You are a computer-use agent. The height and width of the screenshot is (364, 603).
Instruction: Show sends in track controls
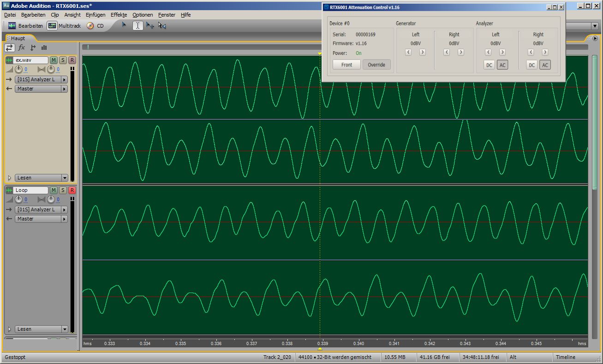coord(33,48)
